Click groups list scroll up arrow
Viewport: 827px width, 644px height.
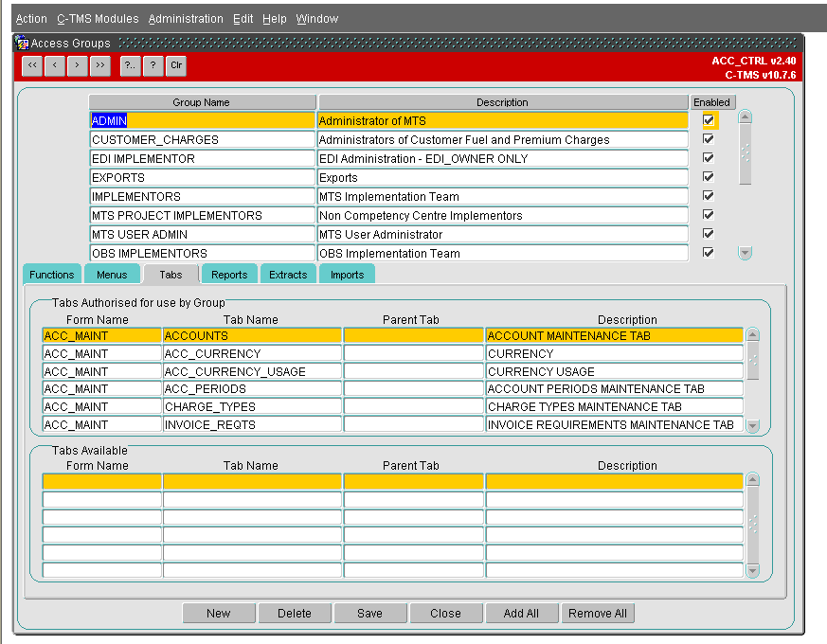pos(745,116)
